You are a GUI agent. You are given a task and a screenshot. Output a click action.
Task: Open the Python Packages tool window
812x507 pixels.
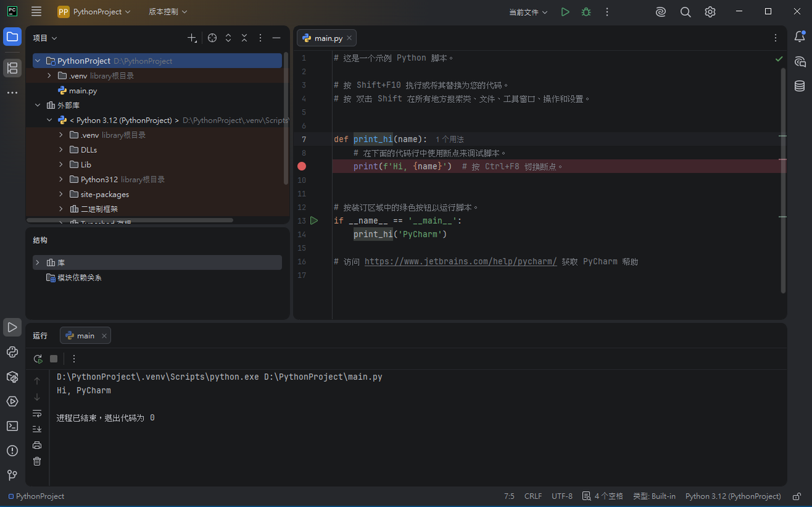[12, 377]
